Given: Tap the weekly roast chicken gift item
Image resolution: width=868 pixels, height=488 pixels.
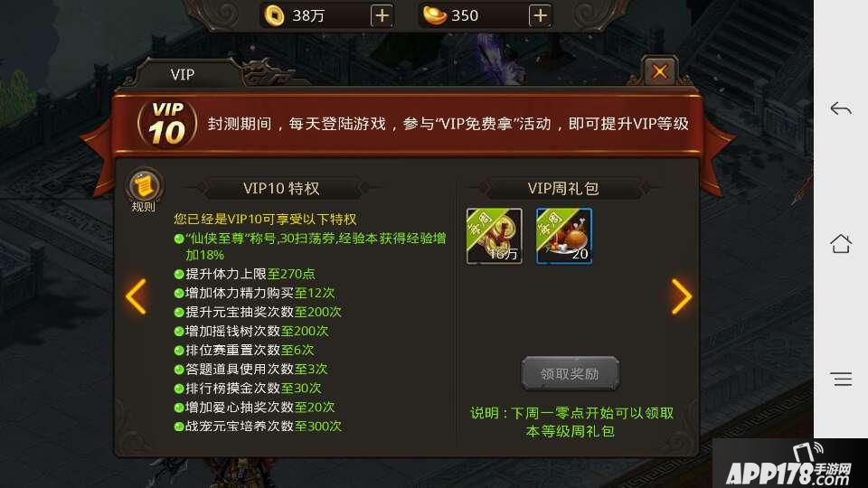Looking at the screenshot, I should click(564, 236).
